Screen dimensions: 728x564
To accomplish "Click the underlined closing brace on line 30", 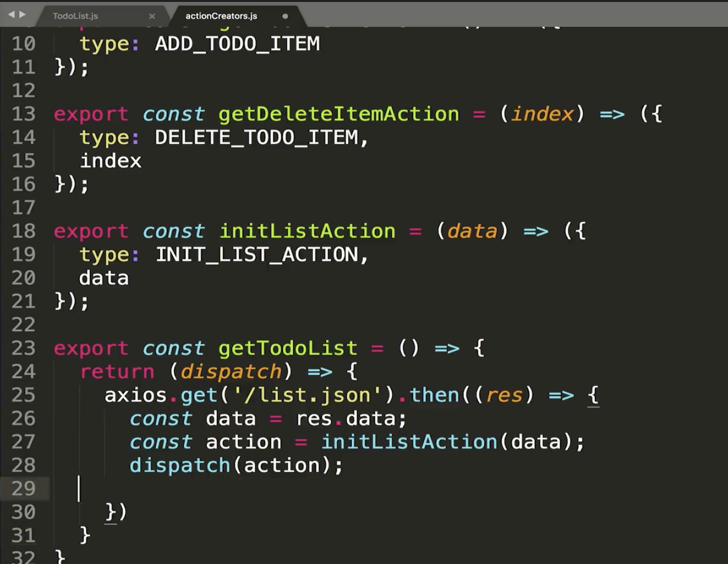I will pyautogui.click(x=111, y=512).
